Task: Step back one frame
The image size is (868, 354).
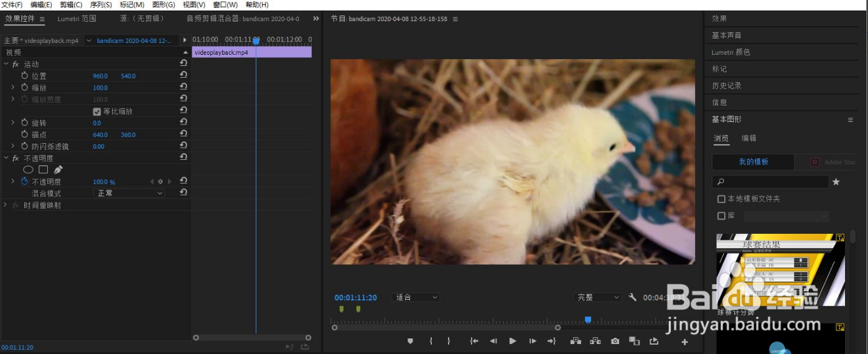Action: (x=493, y=341)
